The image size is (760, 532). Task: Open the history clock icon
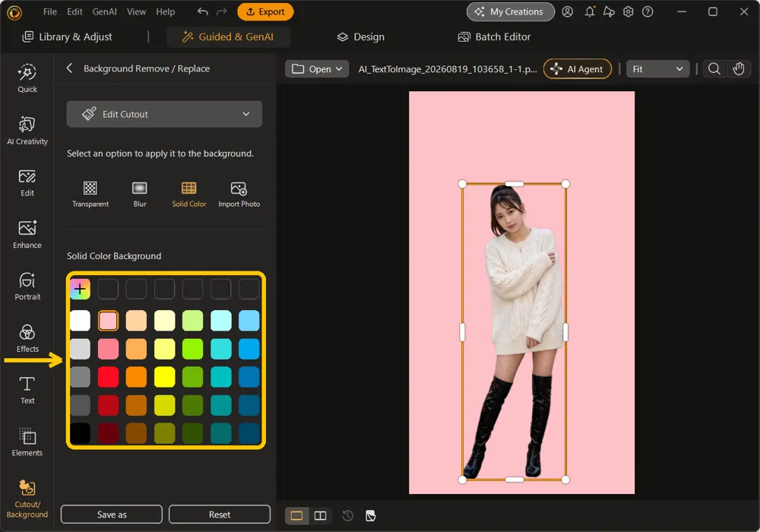pyautogui.click(x=347, y=515)
